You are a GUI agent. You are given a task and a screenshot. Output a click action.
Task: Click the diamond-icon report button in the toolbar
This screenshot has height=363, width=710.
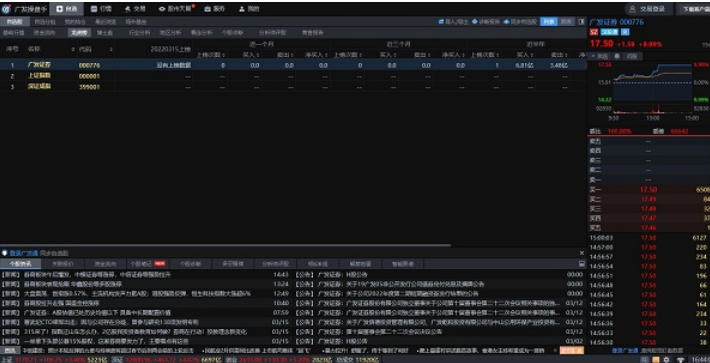click(x=486, y=21)
